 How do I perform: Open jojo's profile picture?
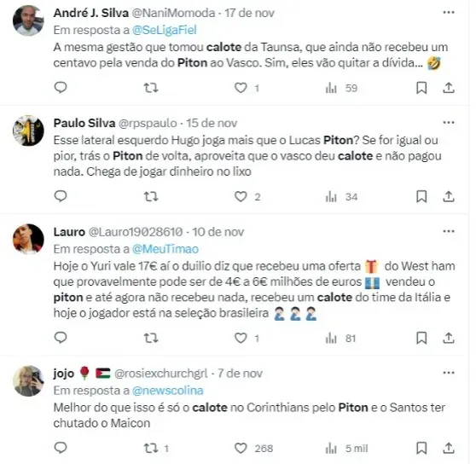click(x=28, y=381)
